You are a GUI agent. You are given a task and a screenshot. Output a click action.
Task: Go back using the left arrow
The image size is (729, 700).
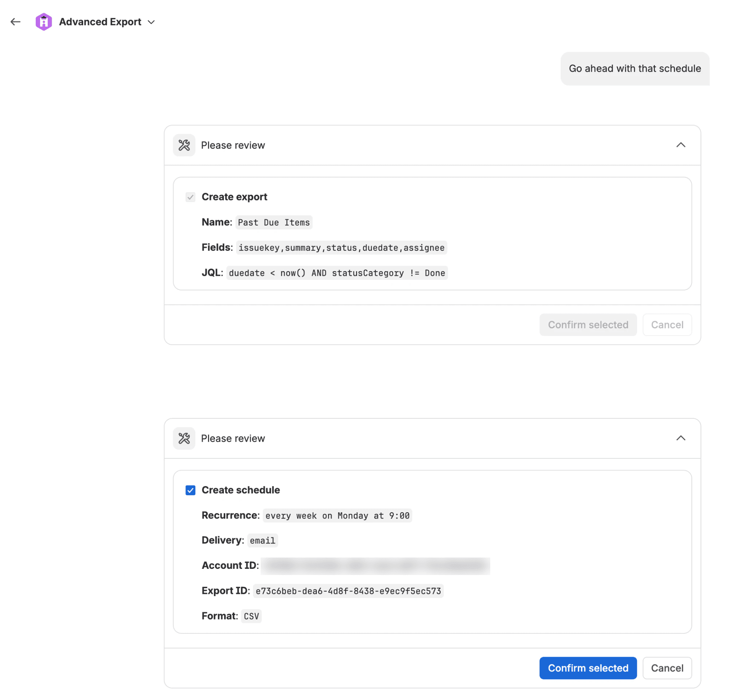point(15,22)
